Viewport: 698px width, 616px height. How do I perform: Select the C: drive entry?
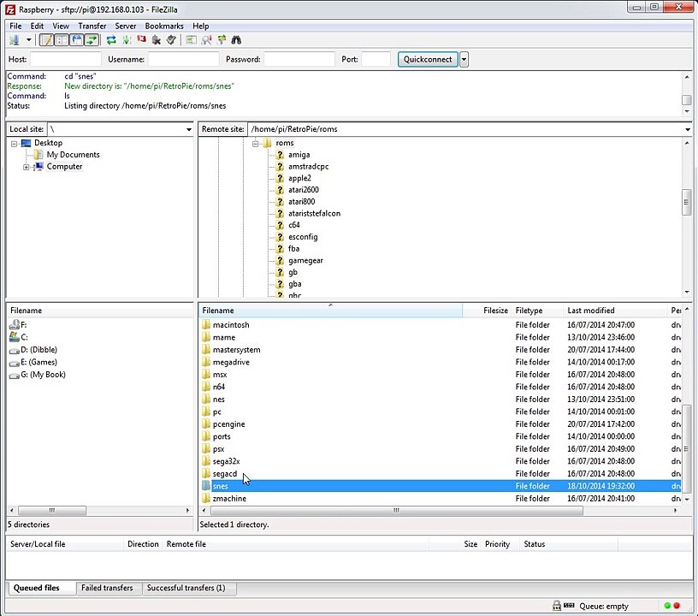[24, 337]
